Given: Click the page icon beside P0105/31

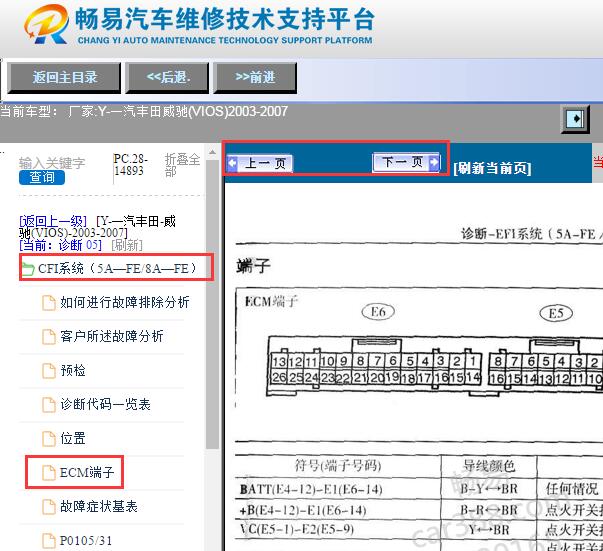Looking at the screenshot, I should 49,541.
